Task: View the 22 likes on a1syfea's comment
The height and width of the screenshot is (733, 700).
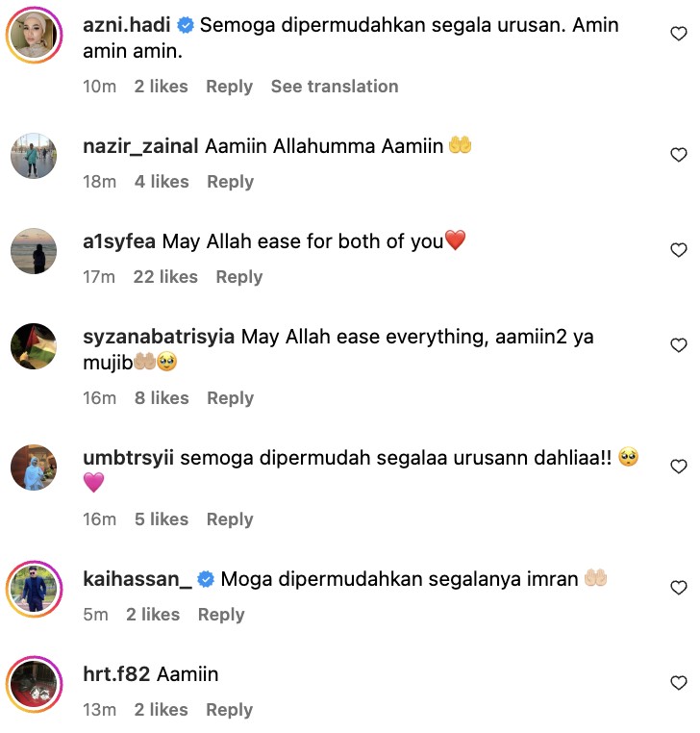Action: coord(165,277)
